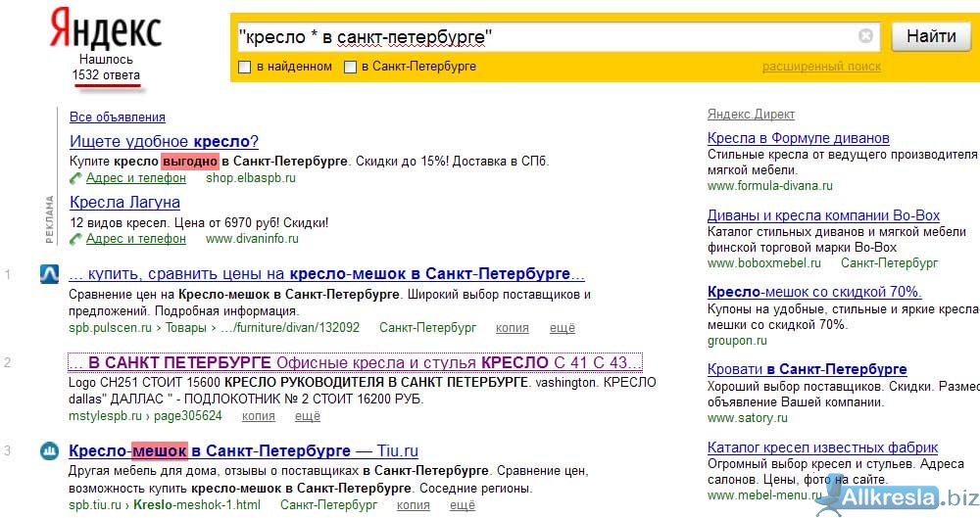Visit www.formula-divana.ru
980x518 pixels.
[770, 185]
